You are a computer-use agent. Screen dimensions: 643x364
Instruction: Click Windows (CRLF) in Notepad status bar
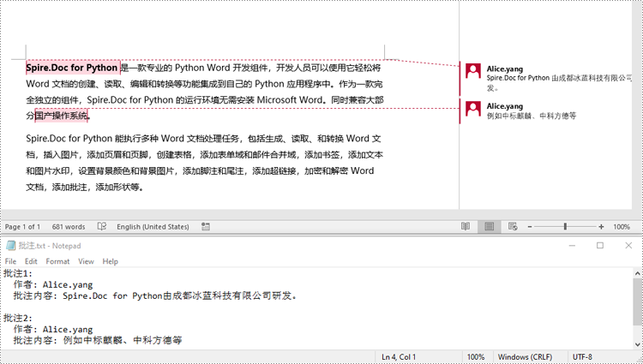tap(525, 357)
